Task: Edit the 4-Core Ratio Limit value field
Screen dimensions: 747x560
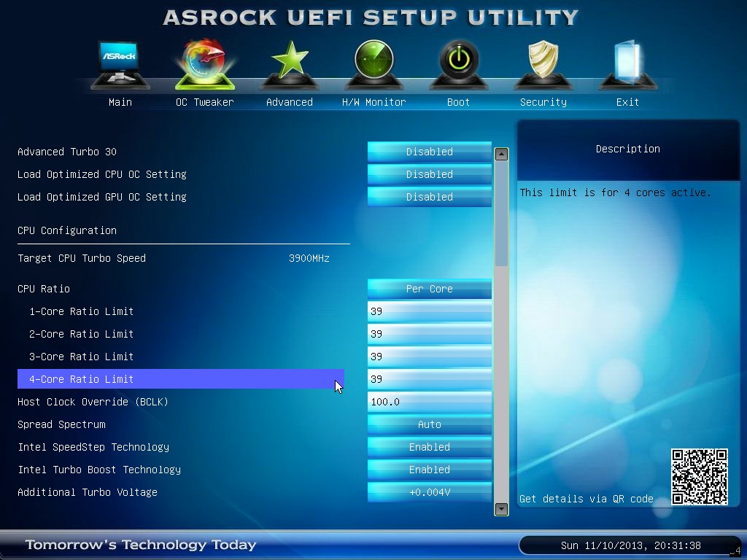Action: tap(429, 379)
